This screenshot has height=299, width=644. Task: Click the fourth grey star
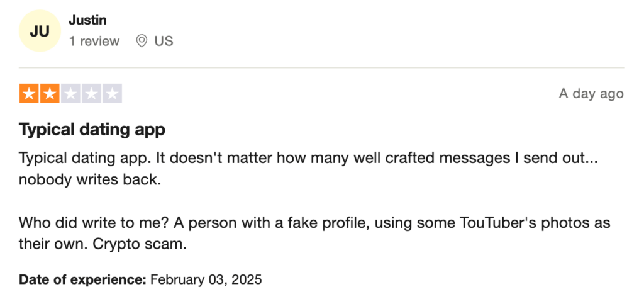point(91,94)
